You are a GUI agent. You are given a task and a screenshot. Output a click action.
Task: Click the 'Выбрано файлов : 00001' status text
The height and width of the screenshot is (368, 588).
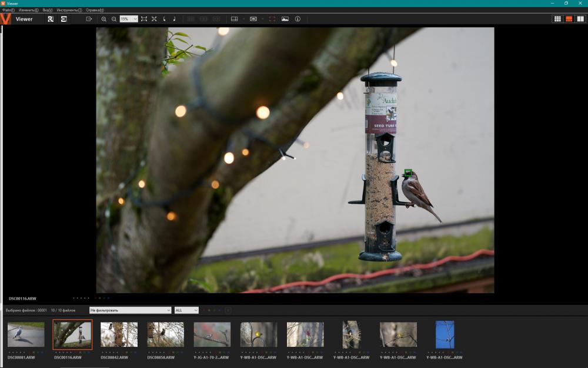pos(26,310)
